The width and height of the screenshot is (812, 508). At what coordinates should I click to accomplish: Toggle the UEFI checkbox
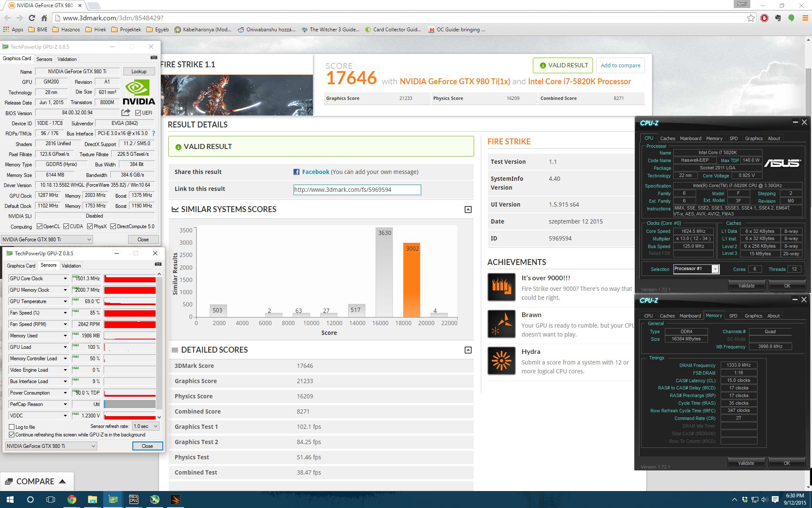(138, 113)
